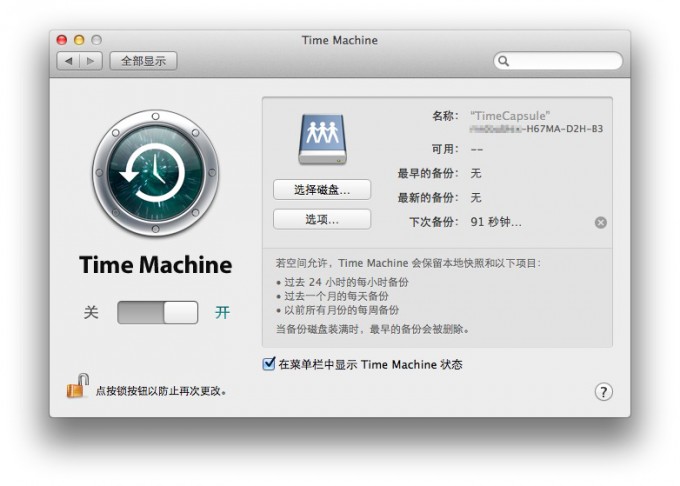Open the 选项… options dialog
The height and width of the screenshot is (486, 680).
321,219
